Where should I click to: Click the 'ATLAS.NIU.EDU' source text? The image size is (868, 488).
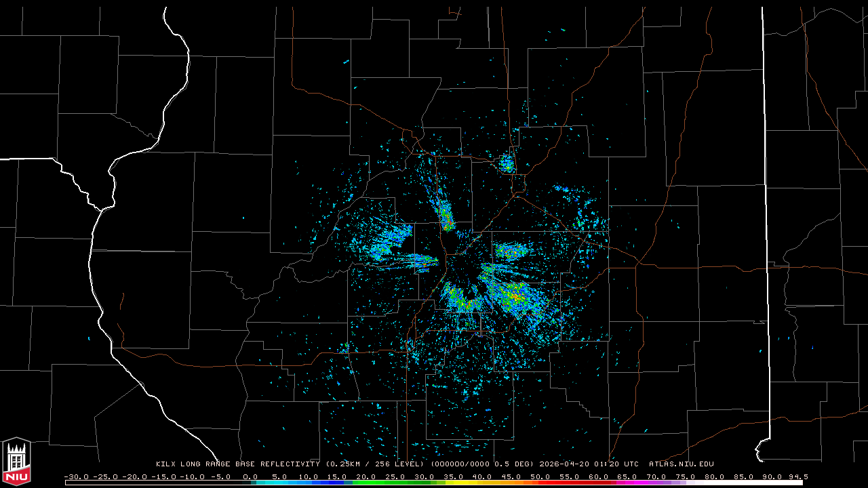pyautogui.click(x=682, y=464)
